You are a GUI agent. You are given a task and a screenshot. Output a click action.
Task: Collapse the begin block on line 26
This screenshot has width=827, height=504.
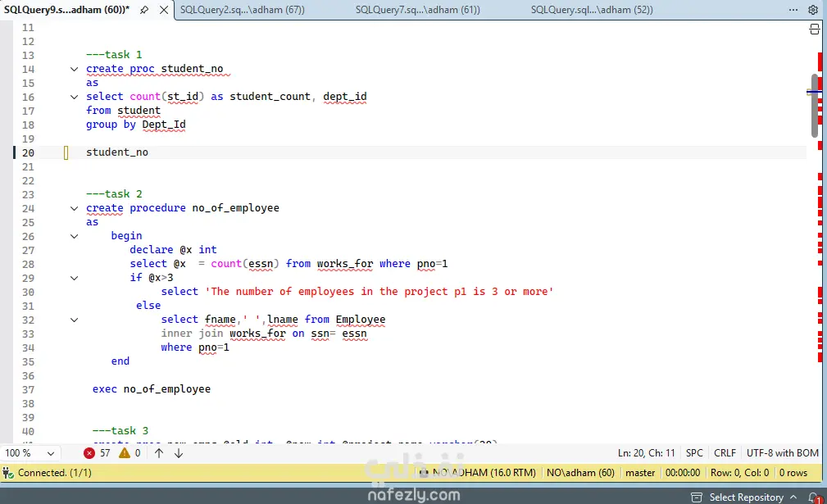pyautogui.click(x=75, y=236)
